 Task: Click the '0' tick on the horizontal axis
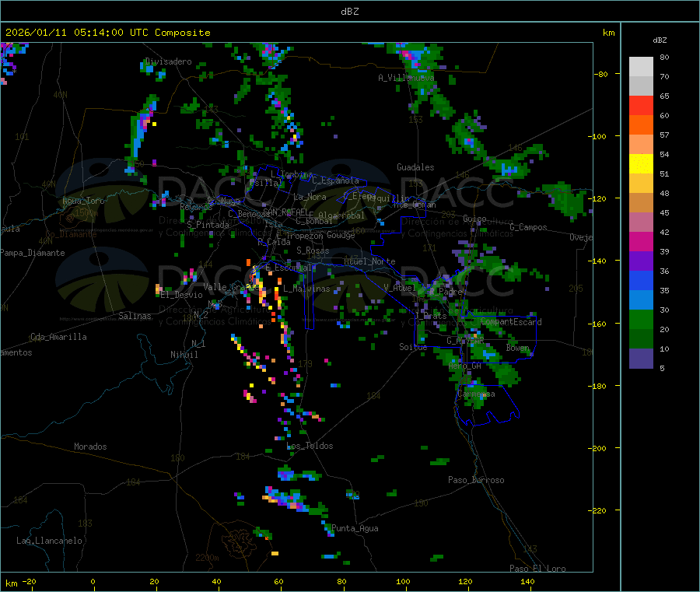(93, 582)
